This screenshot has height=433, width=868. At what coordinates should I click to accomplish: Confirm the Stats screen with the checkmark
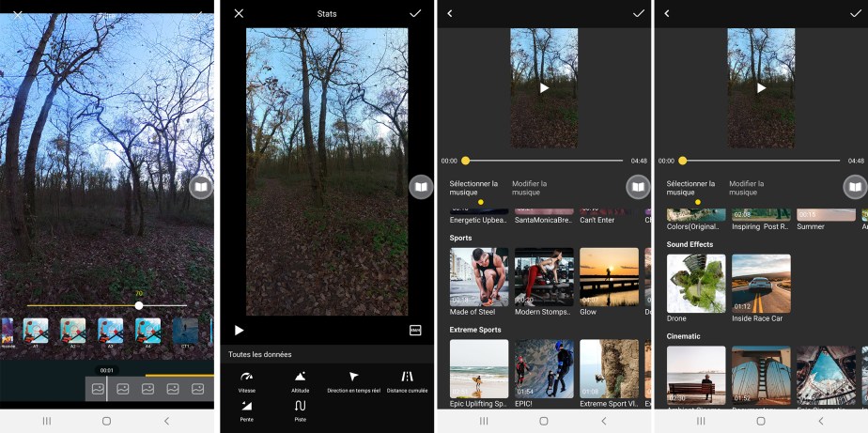click(x=415, y=13)
